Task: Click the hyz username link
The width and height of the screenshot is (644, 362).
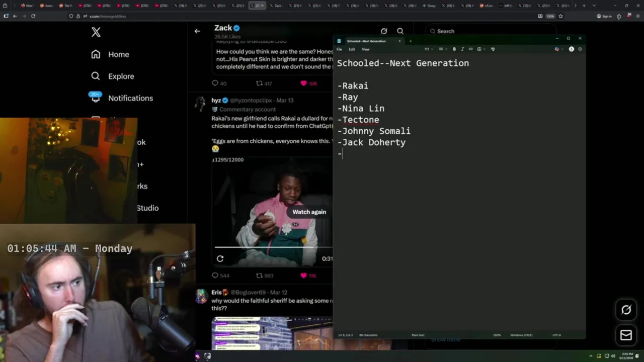Action: (216, 101)
